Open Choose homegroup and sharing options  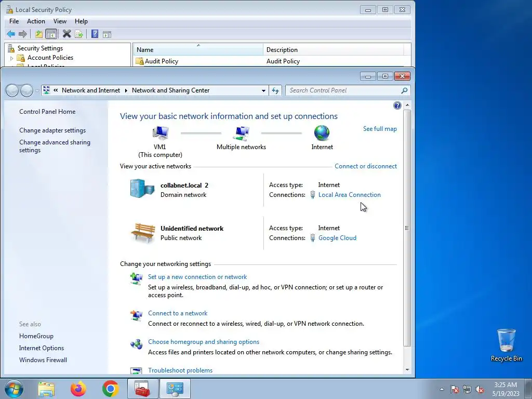(204, 342)
